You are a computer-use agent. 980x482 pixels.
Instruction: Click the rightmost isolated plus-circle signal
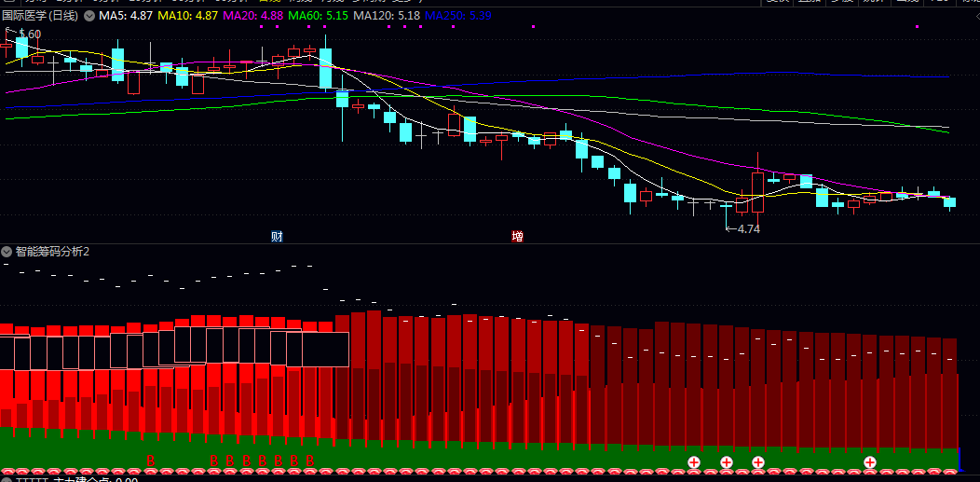(869, 462)
